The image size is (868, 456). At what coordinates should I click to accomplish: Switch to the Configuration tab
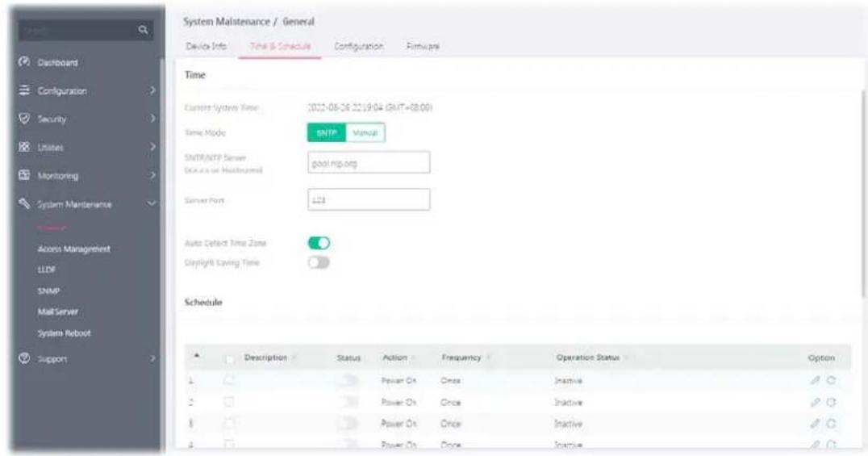click(358, 46)
